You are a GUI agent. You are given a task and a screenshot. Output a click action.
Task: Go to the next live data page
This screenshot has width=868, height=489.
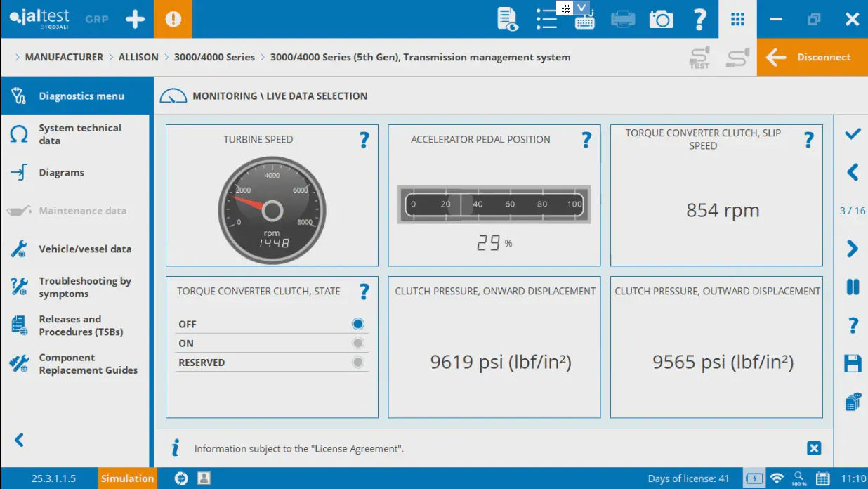(x=853, y=249)
